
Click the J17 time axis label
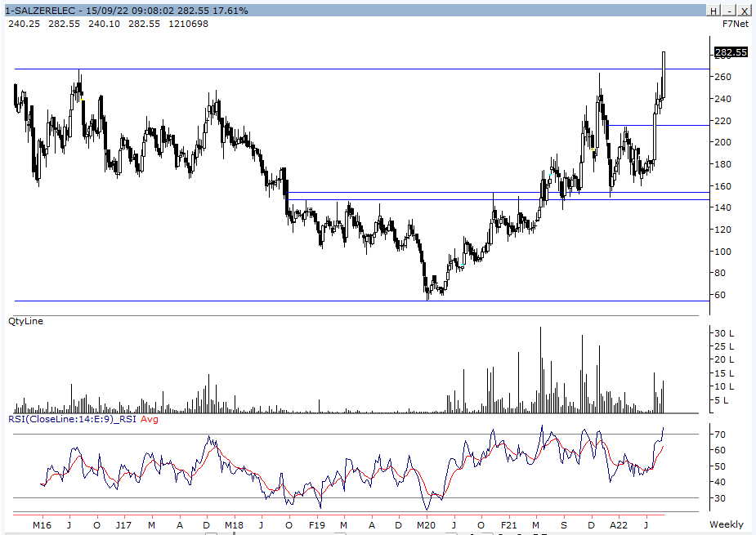pyautogui.click(x=123, y=525)
